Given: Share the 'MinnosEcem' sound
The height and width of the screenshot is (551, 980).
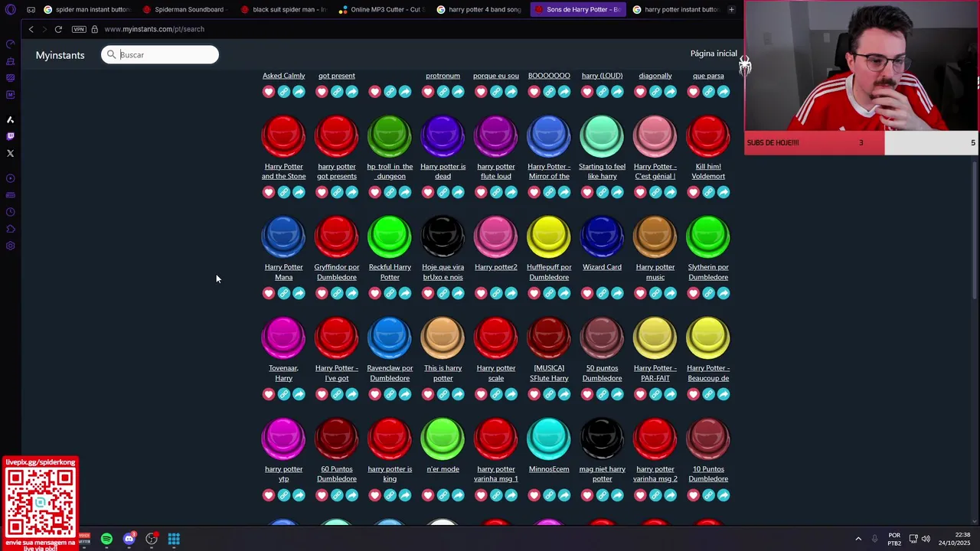Looking at the screenshot, I should (x=564, y=495).
